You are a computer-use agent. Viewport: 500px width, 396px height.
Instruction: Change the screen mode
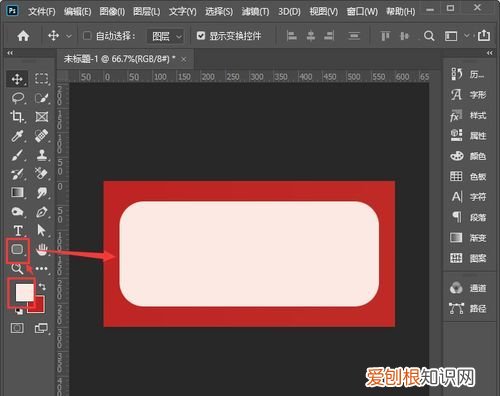click(x=42, y=328)
